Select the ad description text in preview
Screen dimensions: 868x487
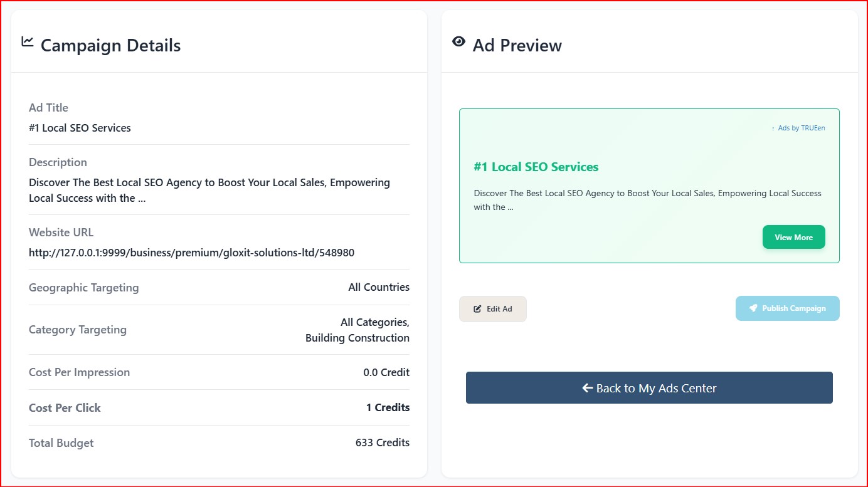pos(647,199)
